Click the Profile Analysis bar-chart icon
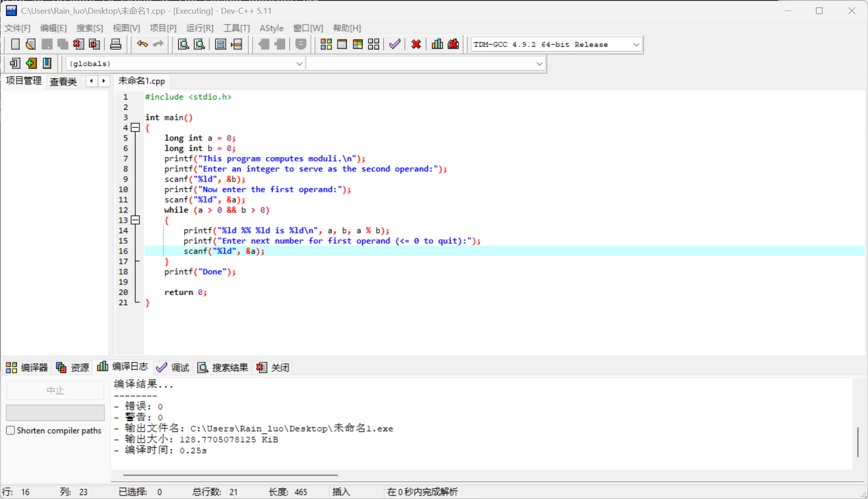This screenshot has width=868, height=499. (x=437, y=44)
